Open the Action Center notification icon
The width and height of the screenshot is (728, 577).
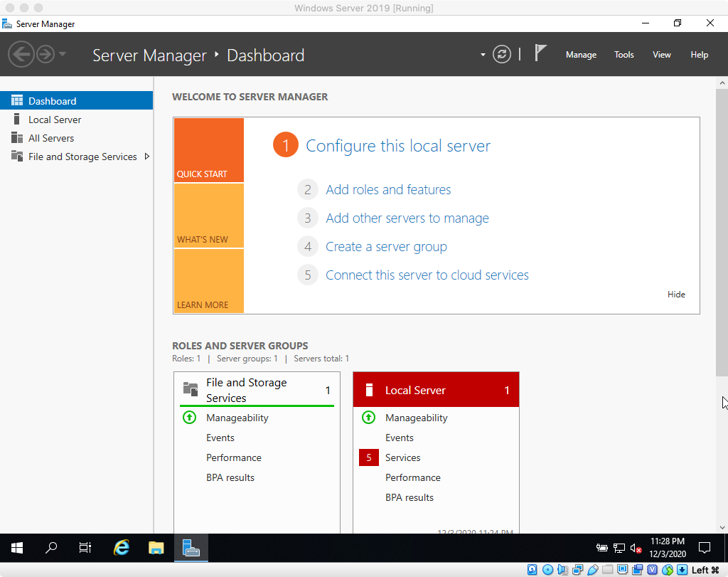(705, 548)
